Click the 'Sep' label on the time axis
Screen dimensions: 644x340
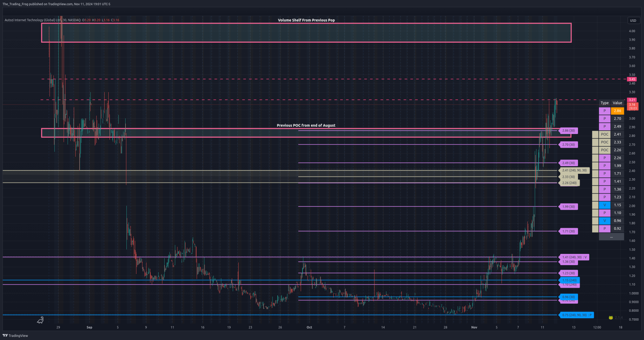(x=89, y=328)
